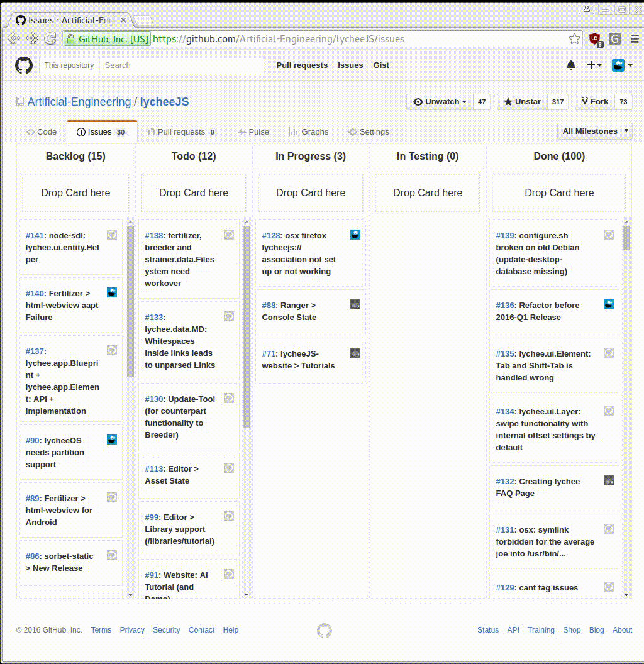This screenshot has height=664, width=644.
Task: Open the Blog footer link
Action: pos(597,629)
